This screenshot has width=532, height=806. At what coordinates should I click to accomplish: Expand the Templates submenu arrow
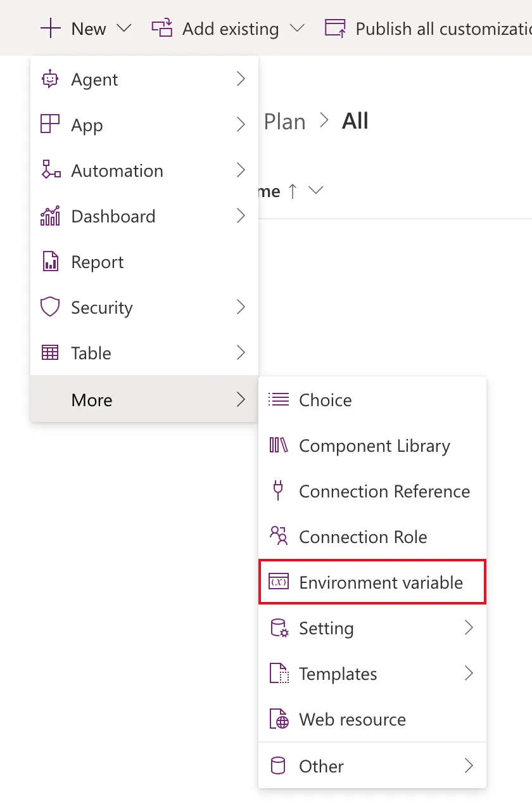coord(469,674)
